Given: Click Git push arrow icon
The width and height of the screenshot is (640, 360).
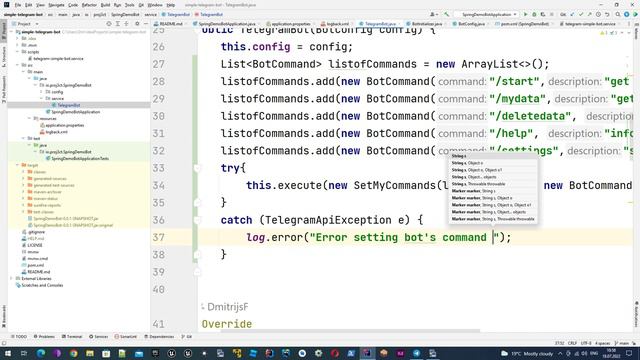Looking at the screenshot, I should pyautogui.click(x=589, y=14).
